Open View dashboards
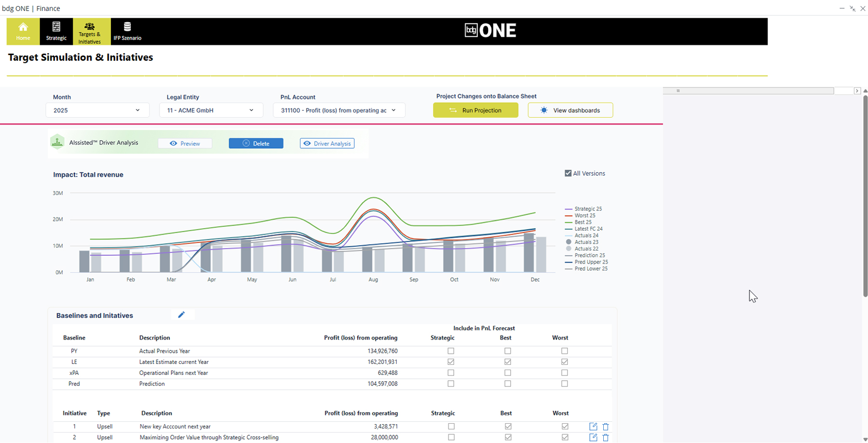This screenshot has width=868, height=443. 570,110
